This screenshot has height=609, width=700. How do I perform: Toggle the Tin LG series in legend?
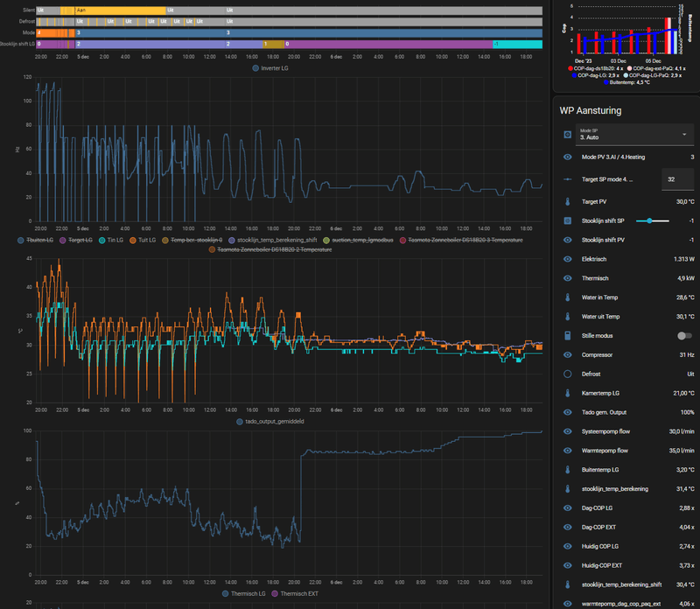pyautogui.click(x=115, y=239)
